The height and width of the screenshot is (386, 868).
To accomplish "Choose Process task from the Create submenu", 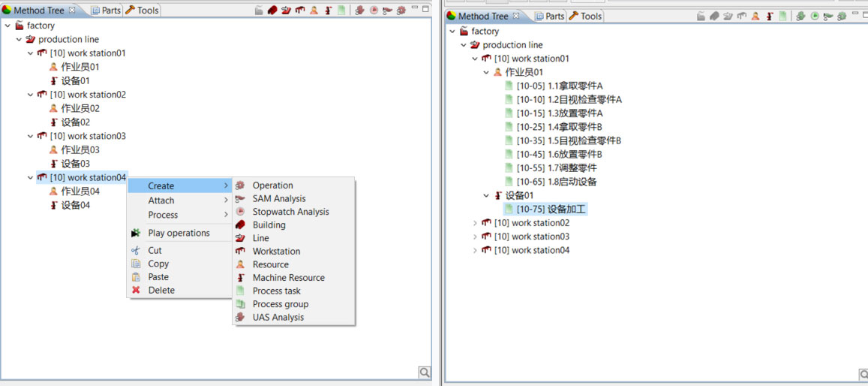I will coord(276,291).
